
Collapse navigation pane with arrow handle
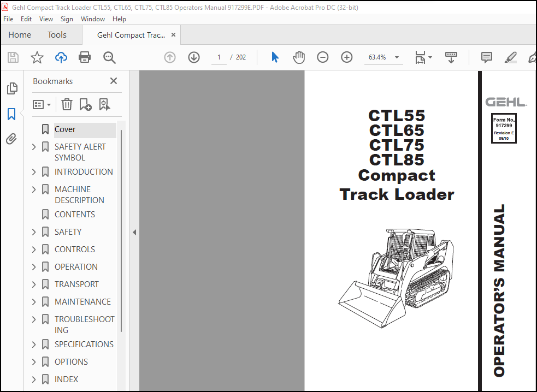click(x=134, y=232)
